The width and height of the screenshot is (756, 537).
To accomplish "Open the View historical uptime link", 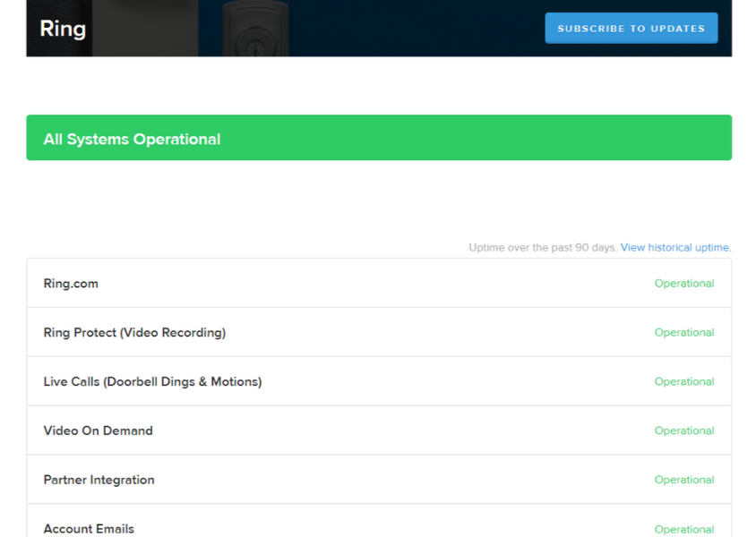I will tap(675, 248).
